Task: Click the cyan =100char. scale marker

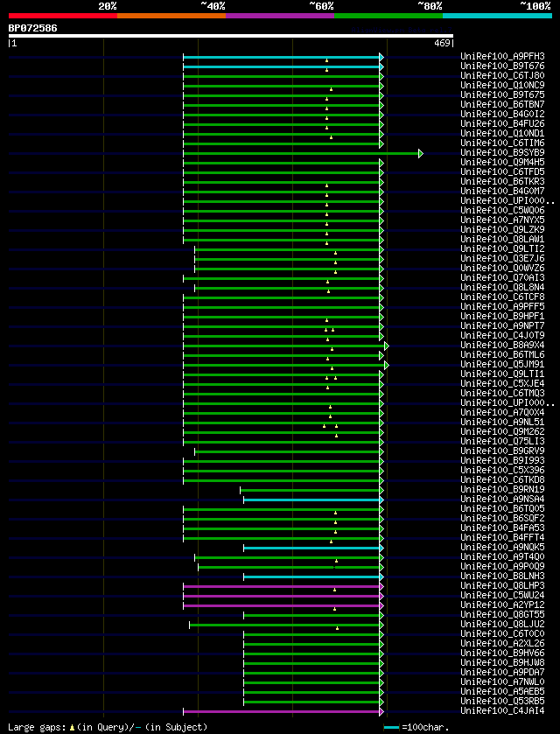Action: pyautogui.click(x=391, y=728)
